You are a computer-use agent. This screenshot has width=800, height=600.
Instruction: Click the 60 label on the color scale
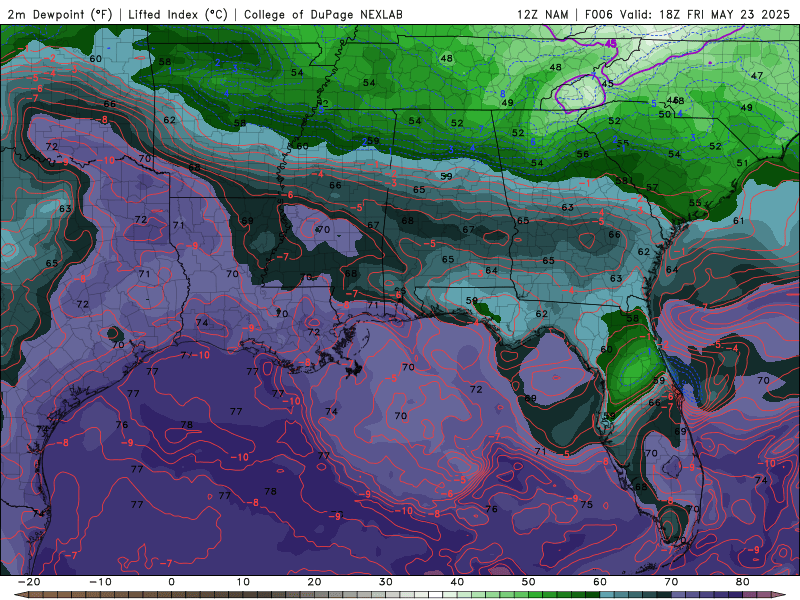tap(600, 582)
